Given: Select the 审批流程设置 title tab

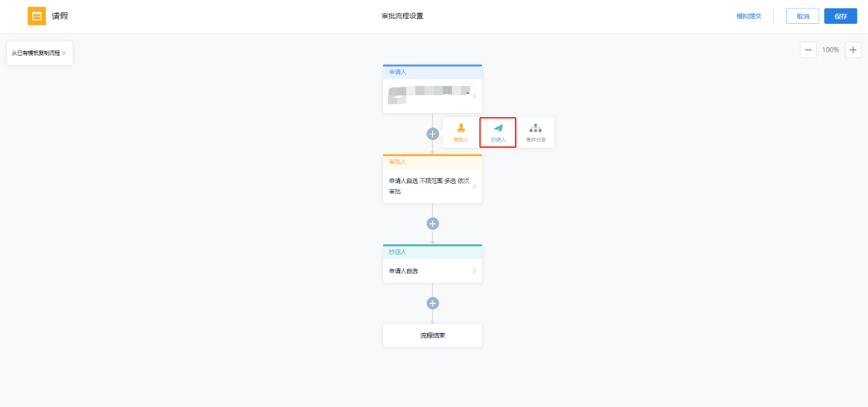Looking at the screenshot, I should click(x=403, y=16).
